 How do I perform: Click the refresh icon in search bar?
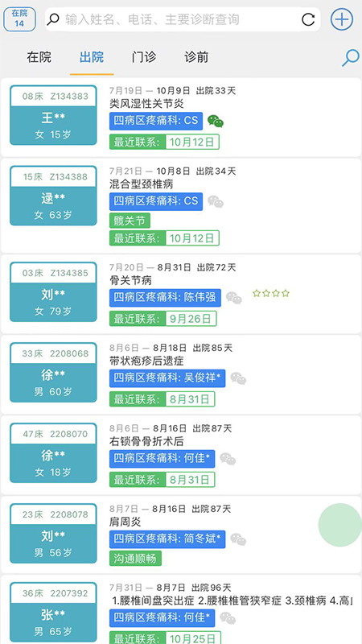click(308, 19)
